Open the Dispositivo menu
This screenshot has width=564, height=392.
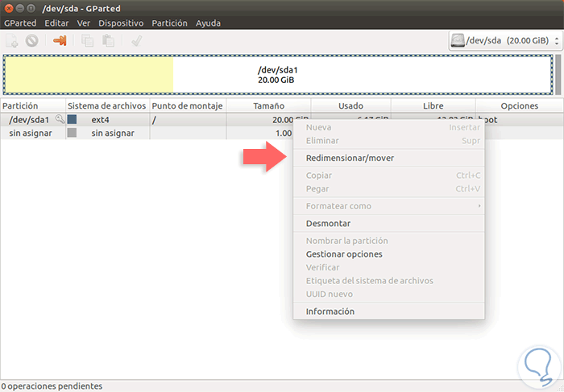tap(121, 23)
